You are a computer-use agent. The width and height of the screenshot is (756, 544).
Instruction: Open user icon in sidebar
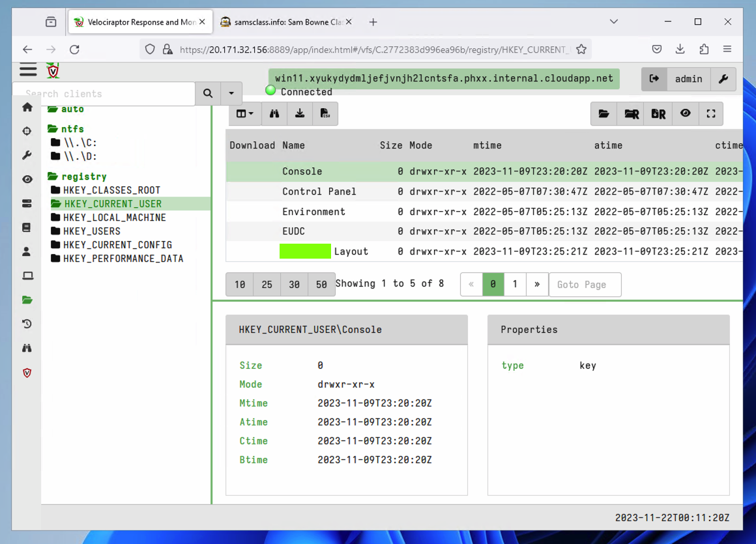pos(27,251)
